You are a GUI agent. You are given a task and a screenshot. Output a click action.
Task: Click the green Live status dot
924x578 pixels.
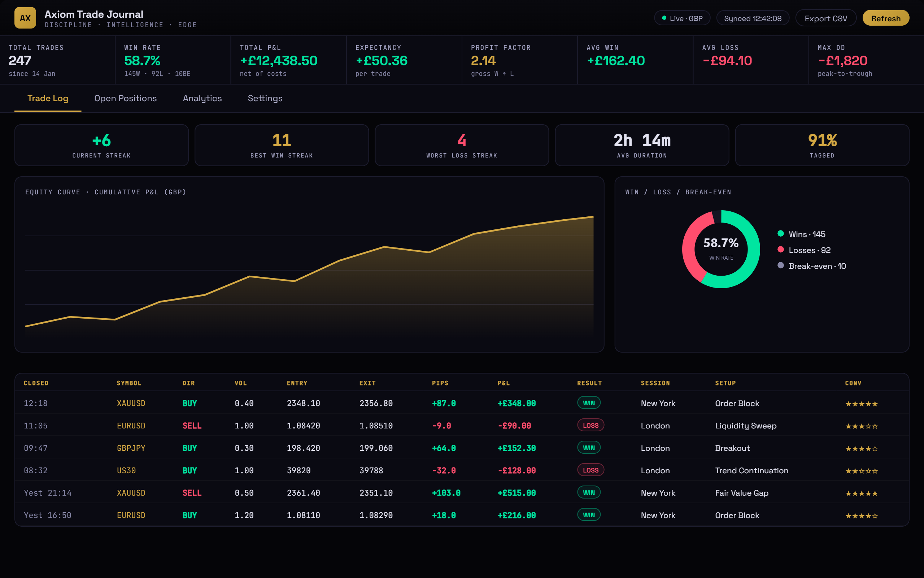pos(664,18)
